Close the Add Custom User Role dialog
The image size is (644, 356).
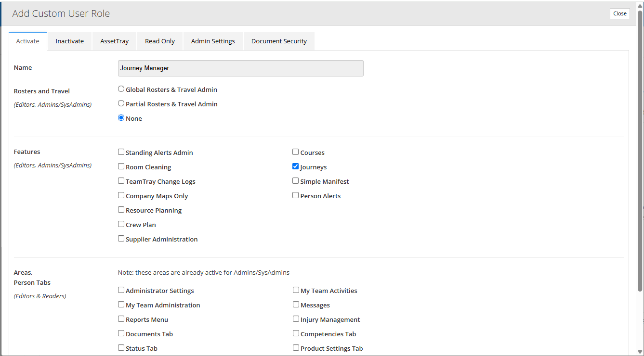point(619,13)
